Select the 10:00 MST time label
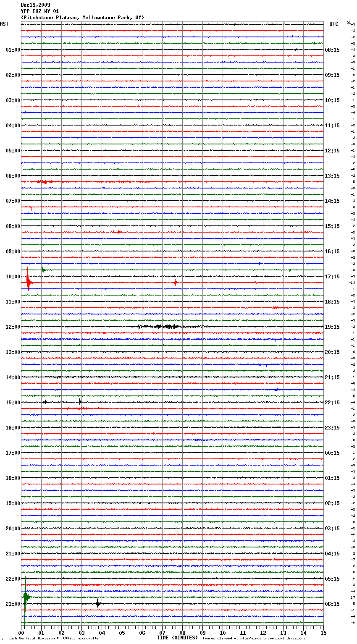The width and height of the screenshot is (357, 644). click(x=13, y=277)
